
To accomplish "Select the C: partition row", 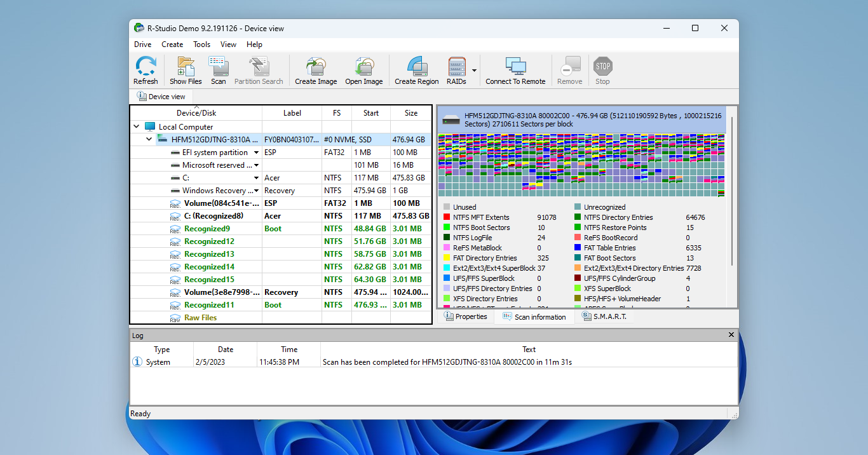I will [x=281, y=178].
